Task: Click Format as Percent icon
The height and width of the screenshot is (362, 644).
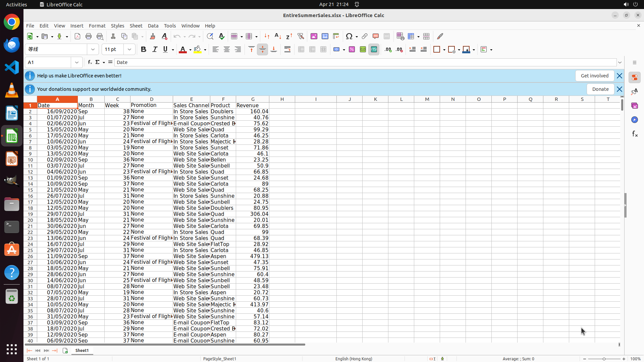Action: (x=352, y=50)
